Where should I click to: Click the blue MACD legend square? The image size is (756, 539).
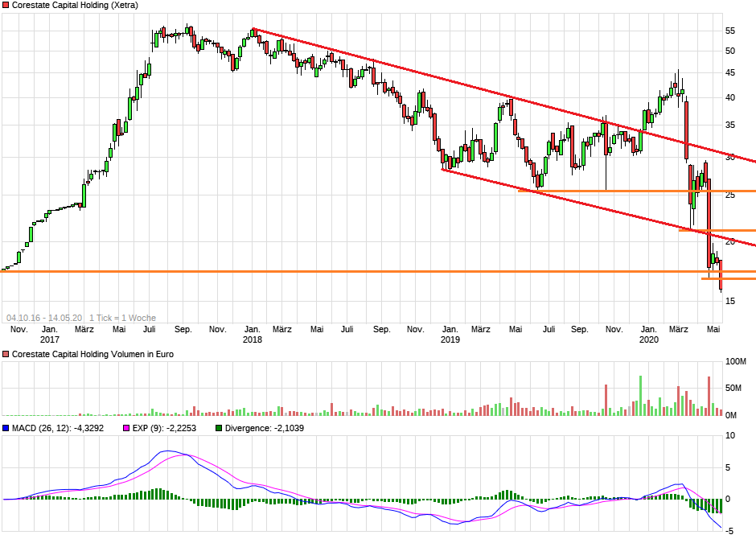point(6,427)
